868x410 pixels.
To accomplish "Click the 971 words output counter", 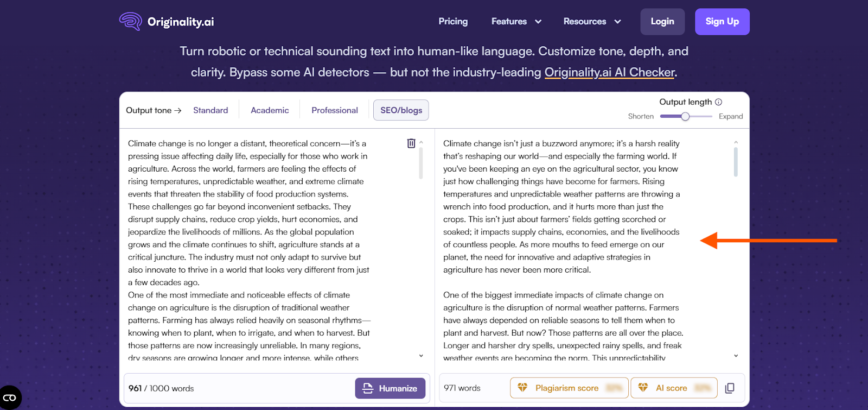I will coord(462,388).
